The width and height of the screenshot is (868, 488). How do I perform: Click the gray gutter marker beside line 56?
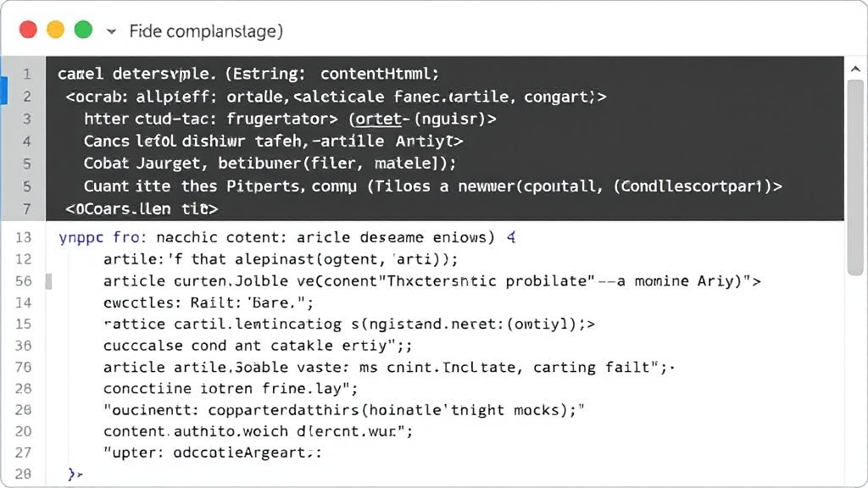[48, 281]
